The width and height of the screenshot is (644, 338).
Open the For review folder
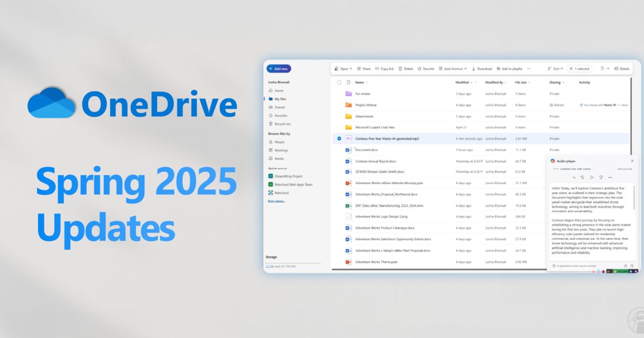pyautogui.click(x=363, y=94)
